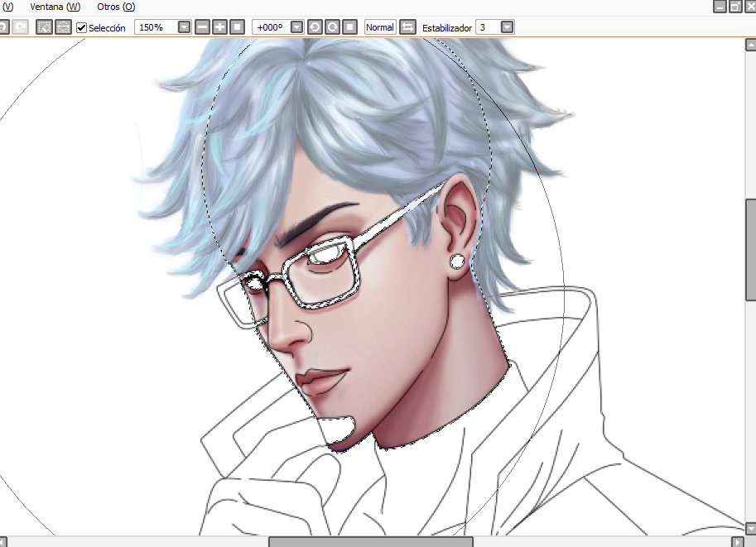The height and width of the screenshot is (547, 756).
Task: Click the vertical scrollbar thumb
Action: point(751,250)
